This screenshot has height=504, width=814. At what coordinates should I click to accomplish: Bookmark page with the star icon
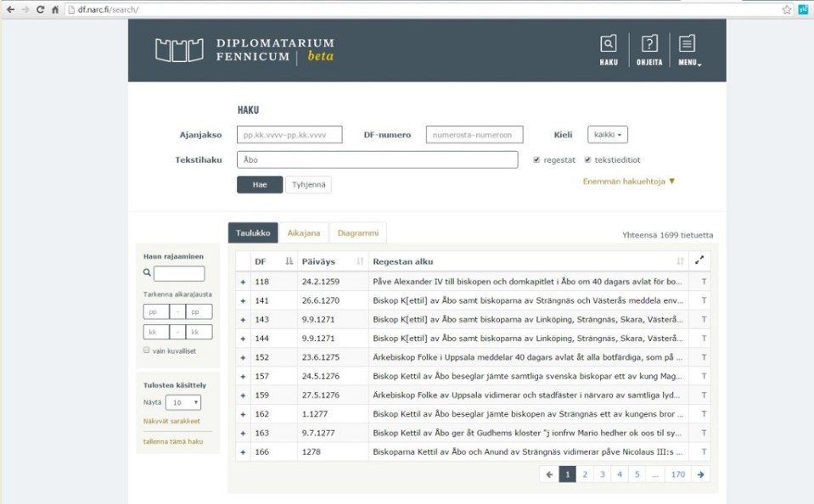(x=786, y=9)
